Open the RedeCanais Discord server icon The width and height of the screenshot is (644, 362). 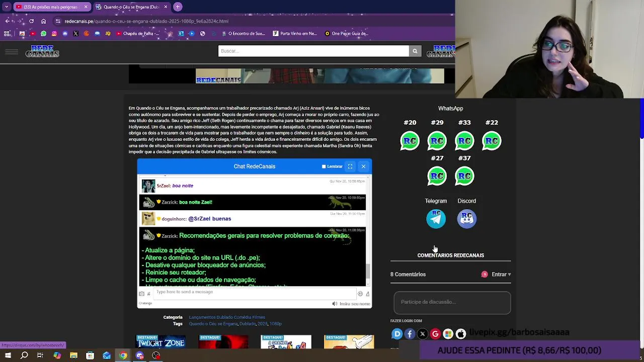467,219
